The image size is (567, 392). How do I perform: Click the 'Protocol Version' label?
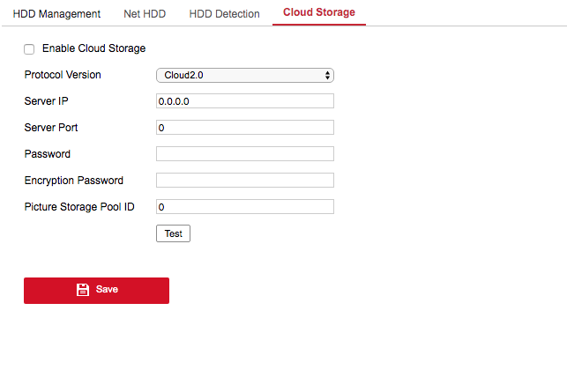pyautogui.click(x=63, y=75)
